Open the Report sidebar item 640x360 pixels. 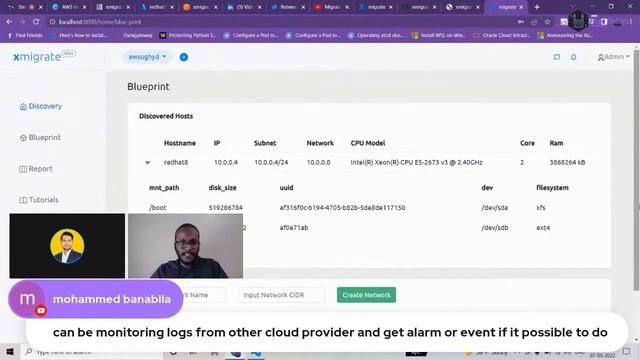pyautogui.click(x=36, y=169)
